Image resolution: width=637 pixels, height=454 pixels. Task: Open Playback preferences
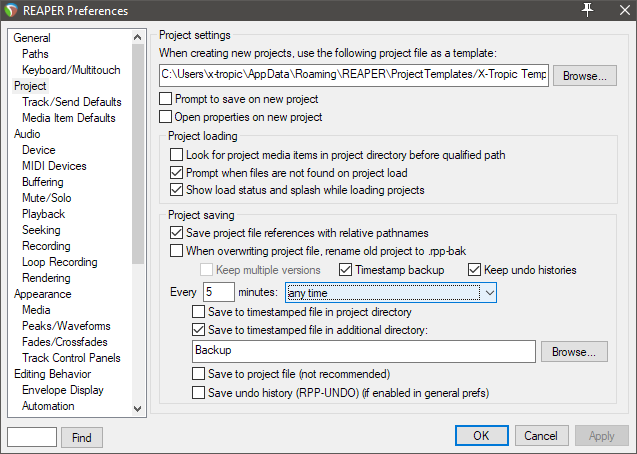[43, 214]
